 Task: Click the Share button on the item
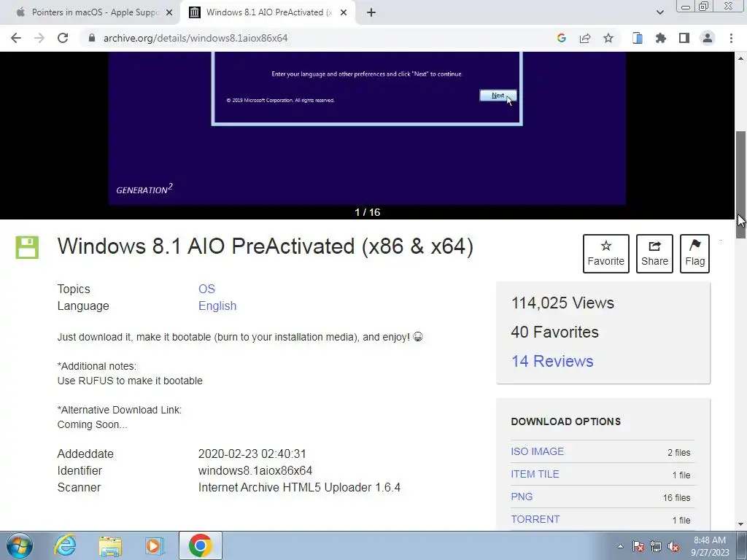654,253
